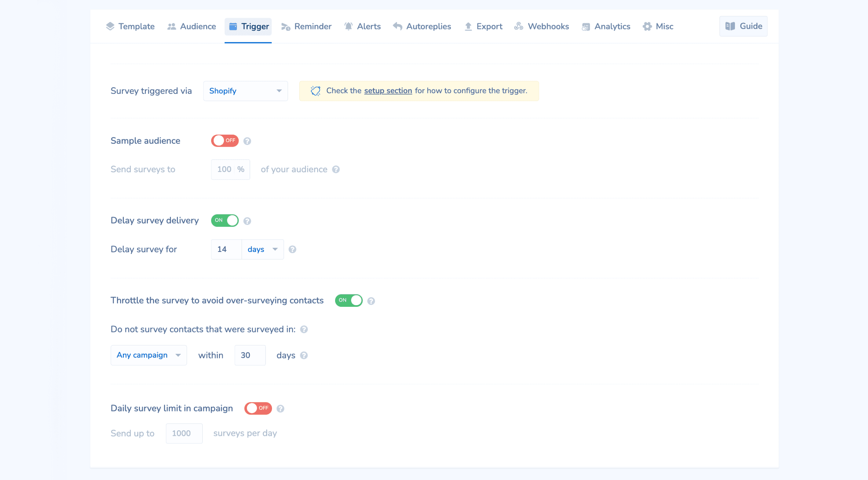
Task: Click help icon after 'surveyed in:' label
Action: pos(304,329)
